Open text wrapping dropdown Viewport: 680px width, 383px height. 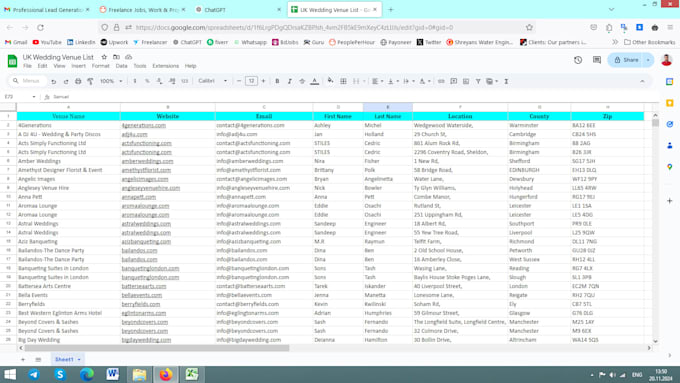point(409,81)
